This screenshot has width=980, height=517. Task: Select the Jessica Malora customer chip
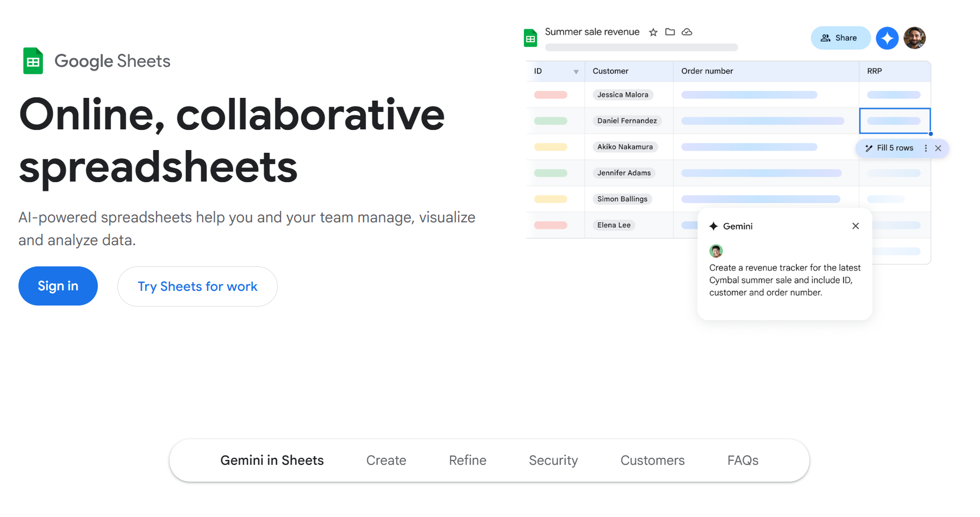(623, 95)
